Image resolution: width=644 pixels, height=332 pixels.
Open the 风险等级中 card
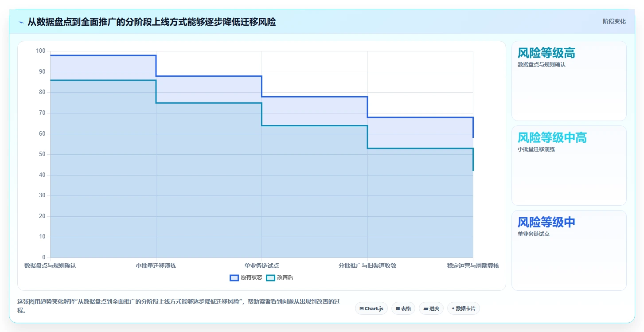click(569, 250)
